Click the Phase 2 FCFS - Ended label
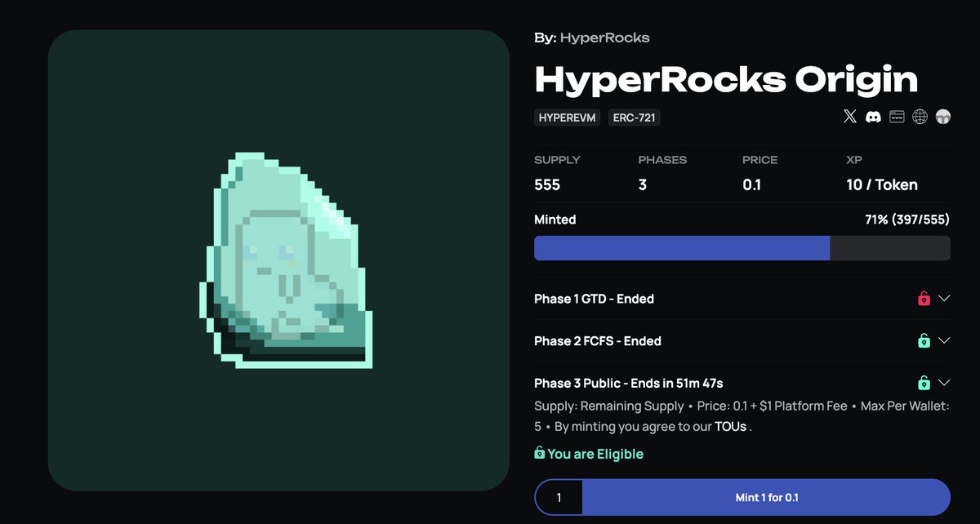 coord(598,340)
